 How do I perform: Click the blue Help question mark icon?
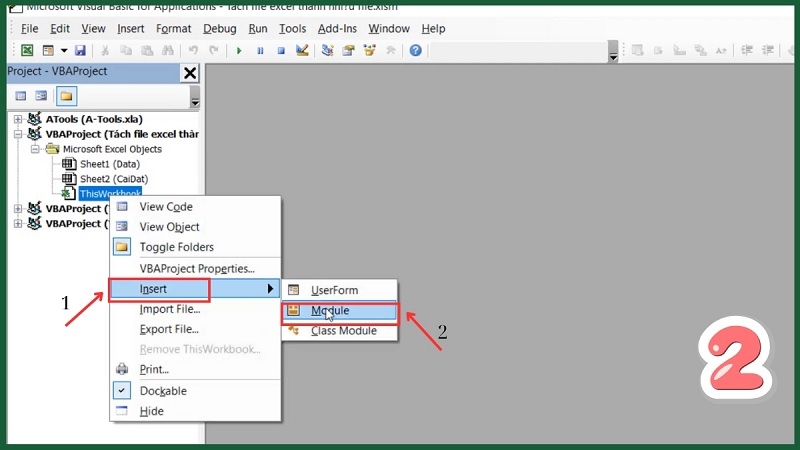[x=415, y=50]
